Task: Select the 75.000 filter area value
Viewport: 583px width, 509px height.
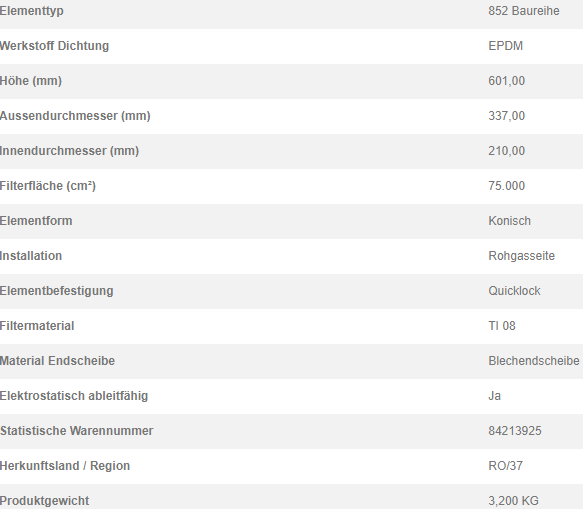Action: 506,186
